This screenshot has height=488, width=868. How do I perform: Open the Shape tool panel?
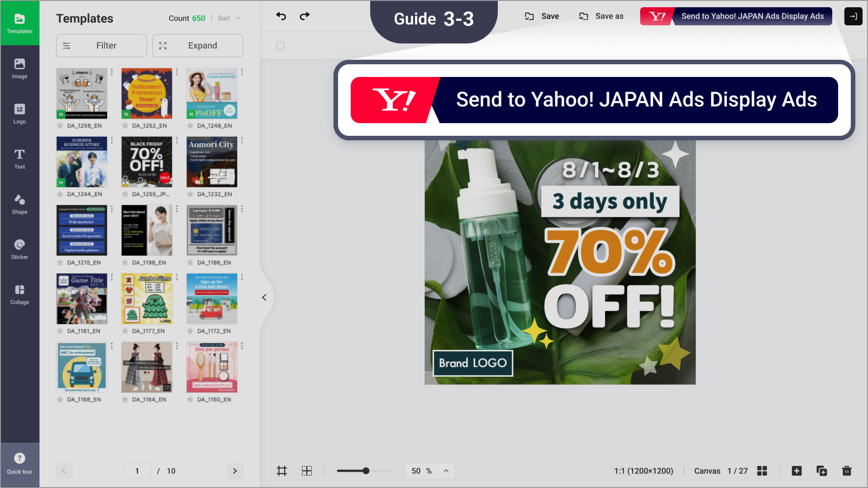(x=19, y=204)
